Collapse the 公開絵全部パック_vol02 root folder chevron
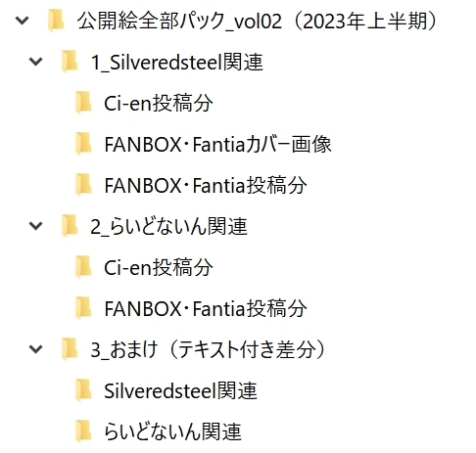This screenshot has width=476, height=453. point(23,21)
